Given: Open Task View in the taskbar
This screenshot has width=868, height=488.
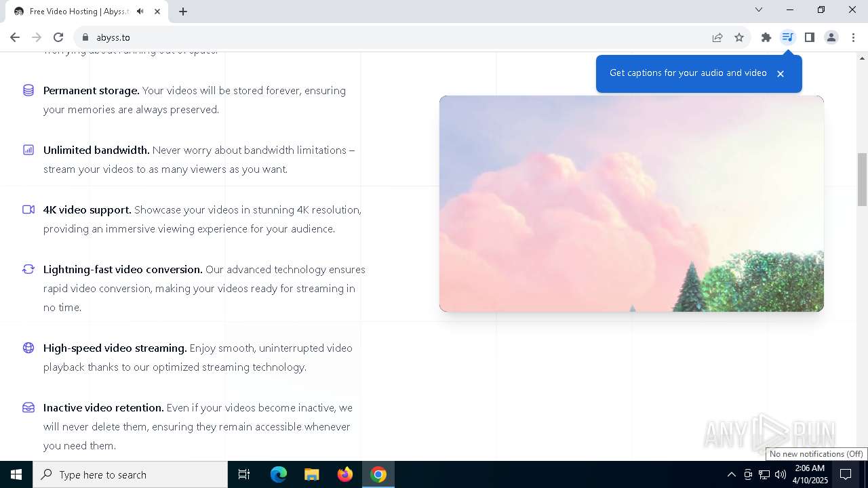Looking at the screenshot, I should pos(244,474).
